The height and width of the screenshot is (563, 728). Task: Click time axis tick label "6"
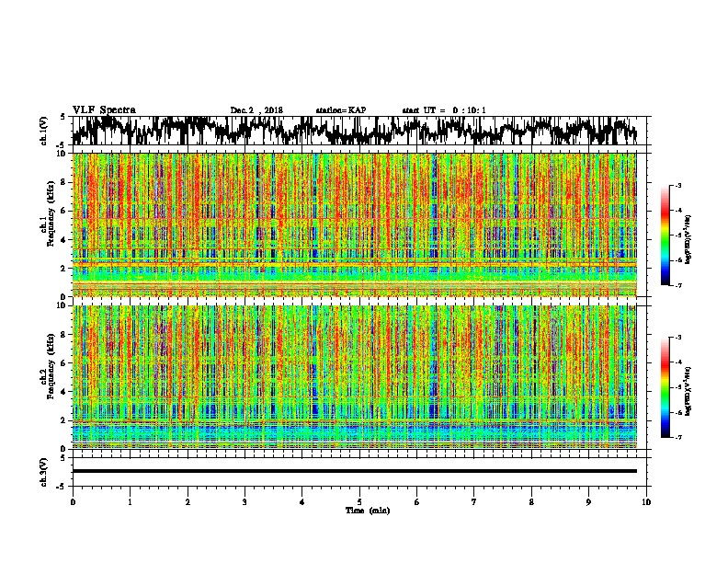pos(417,502)
